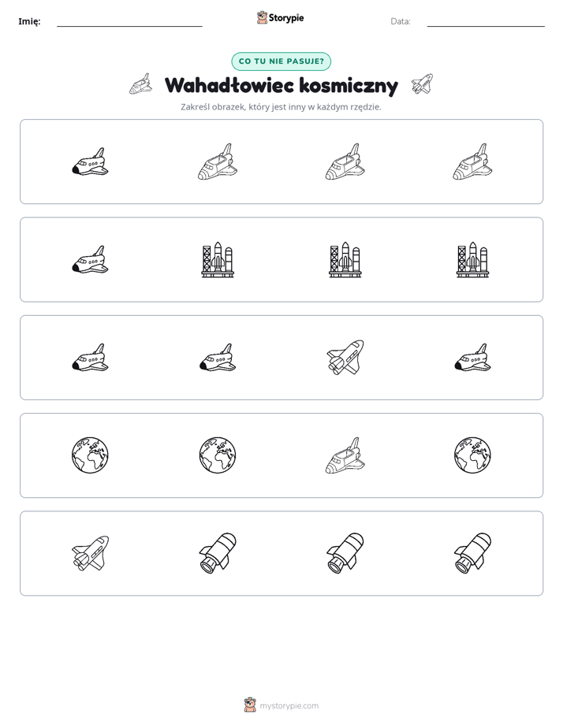Click the bear mascot icon in the footer
The image size is (563, 728).
(x=250, y=705)
